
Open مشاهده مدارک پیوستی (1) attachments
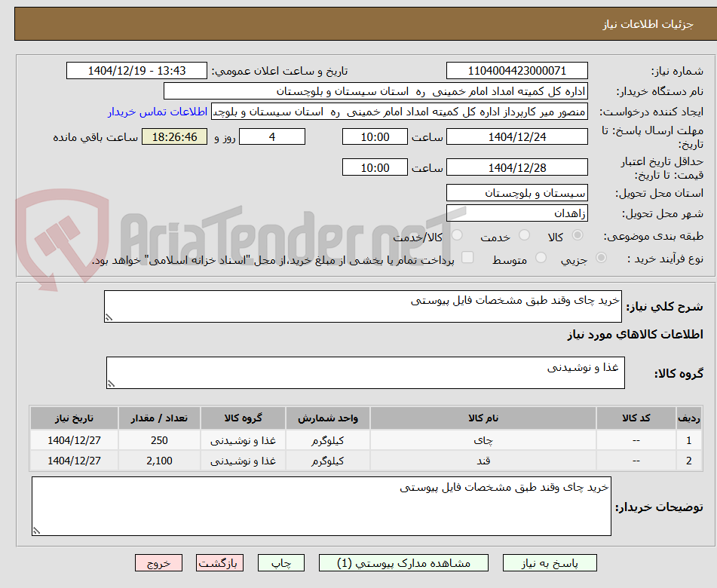[x=403, y=563]
